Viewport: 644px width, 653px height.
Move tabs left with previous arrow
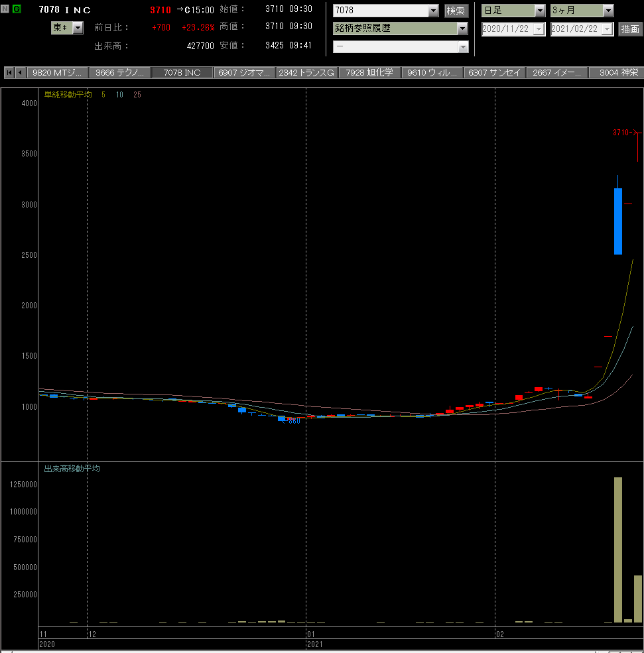pyautogui.click(x=20, y=72)
